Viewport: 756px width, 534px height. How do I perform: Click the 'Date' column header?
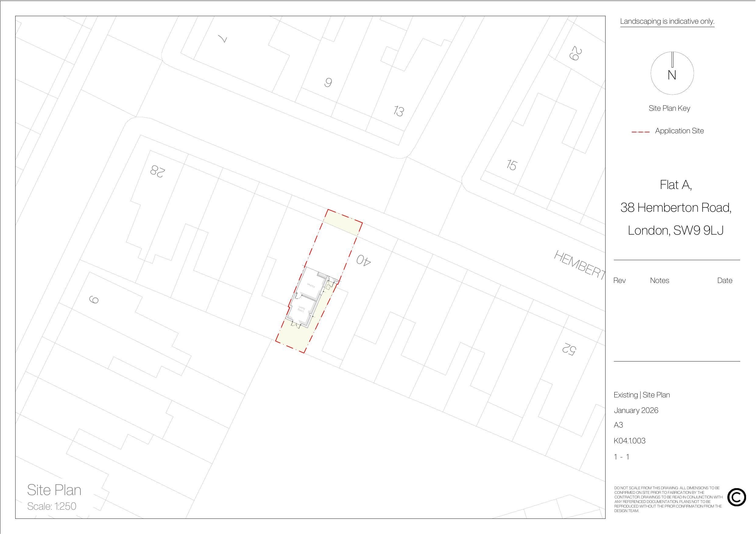pyautogui.click(x=725, y=281)
